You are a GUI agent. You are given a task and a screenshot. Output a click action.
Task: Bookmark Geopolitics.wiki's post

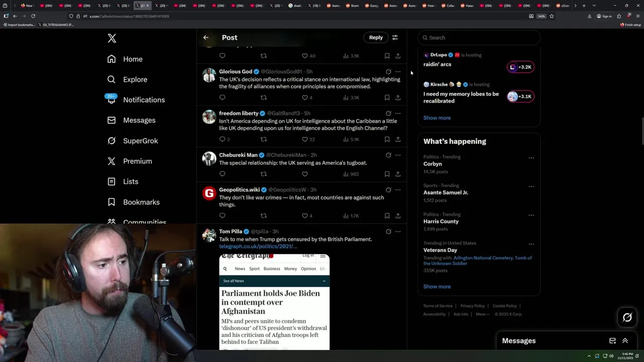(387, 216)
